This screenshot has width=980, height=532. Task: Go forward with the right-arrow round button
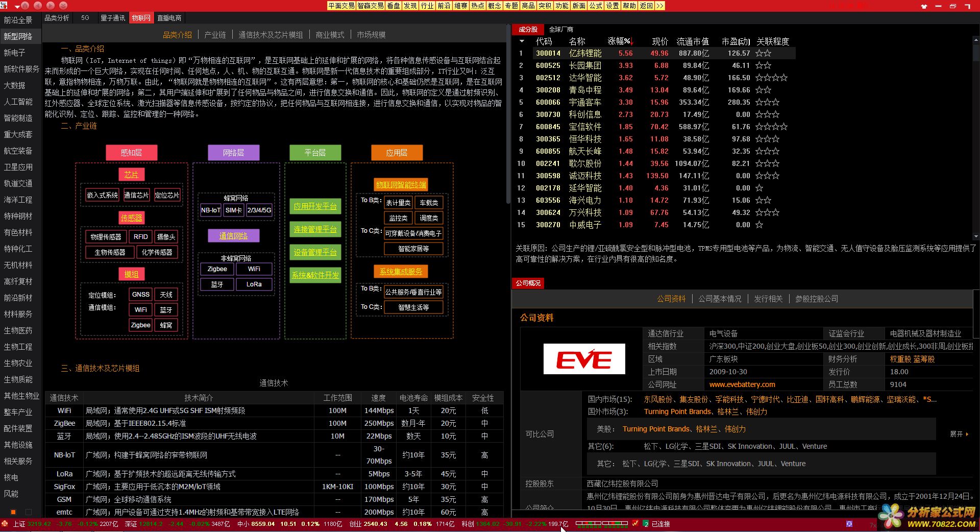click(x=51, y=6)
